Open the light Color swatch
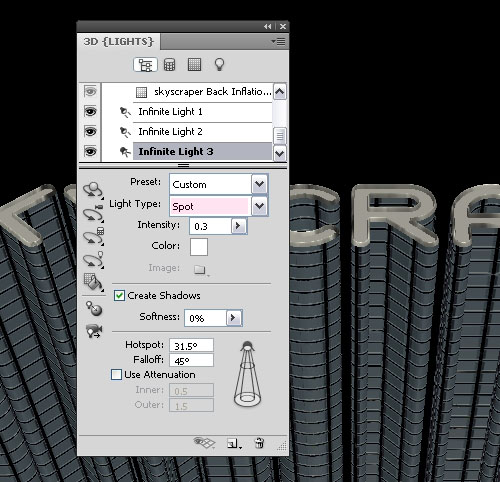The image size is (500, 482). tap(199, 247)
